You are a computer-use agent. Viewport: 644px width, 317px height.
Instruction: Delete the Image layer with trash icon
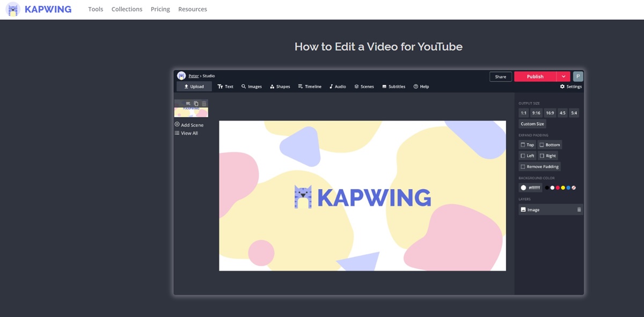coord(579,210)
